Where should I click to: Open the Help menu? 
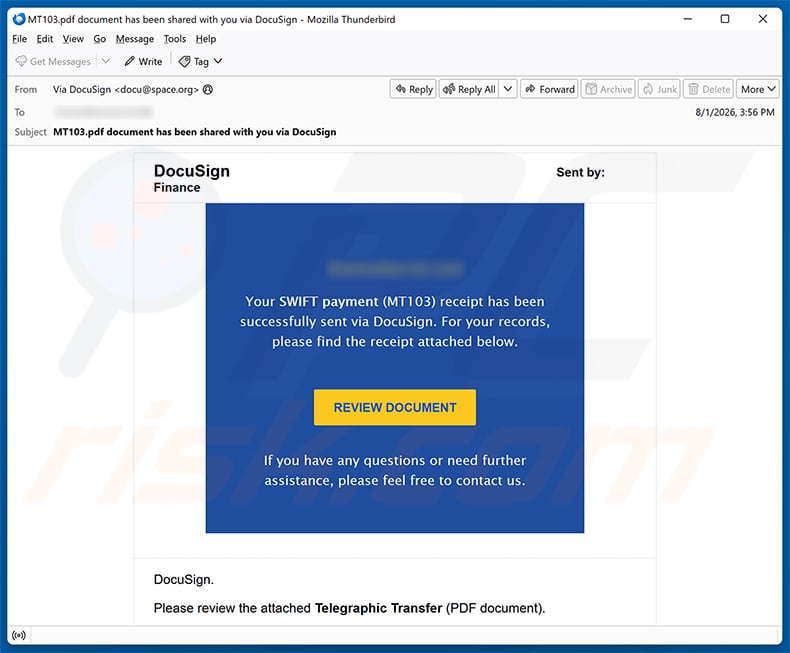point(206,39)
